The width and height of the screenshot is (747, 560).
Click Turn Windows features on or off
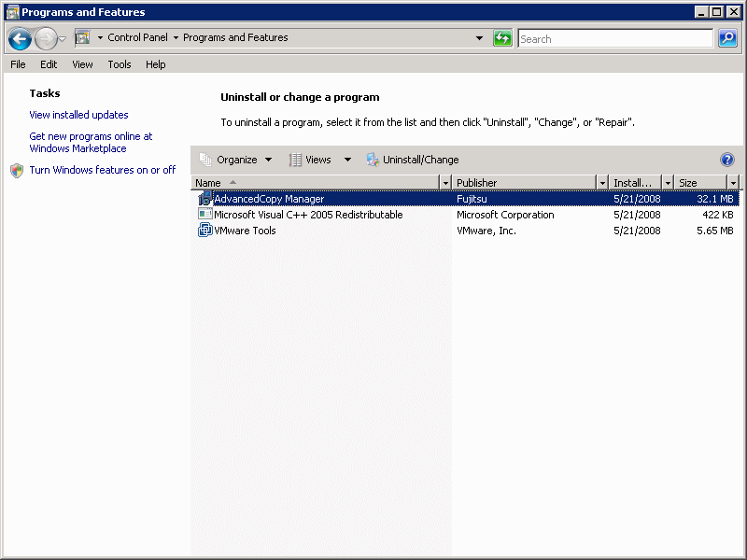[x=102, y=170]
